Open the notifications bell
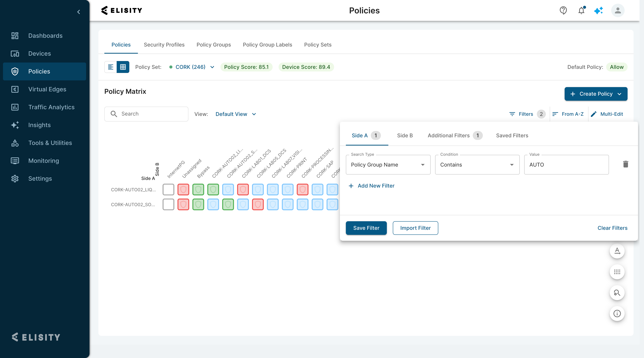 [x=581, y=10]
